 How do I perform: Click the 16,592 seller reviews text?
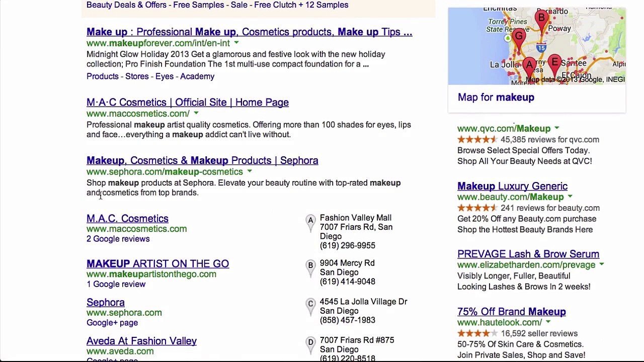tap(539, 333)
